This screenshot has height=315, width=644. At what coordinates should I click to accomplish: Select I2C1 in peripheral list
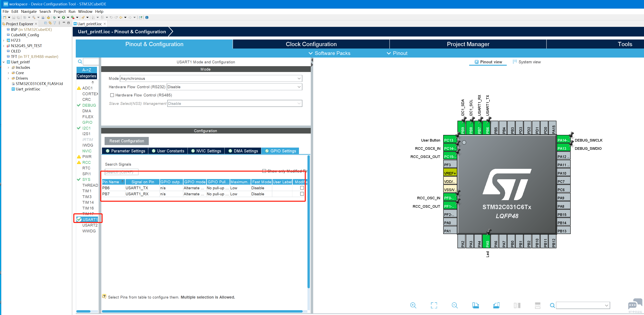click(86, 128)
